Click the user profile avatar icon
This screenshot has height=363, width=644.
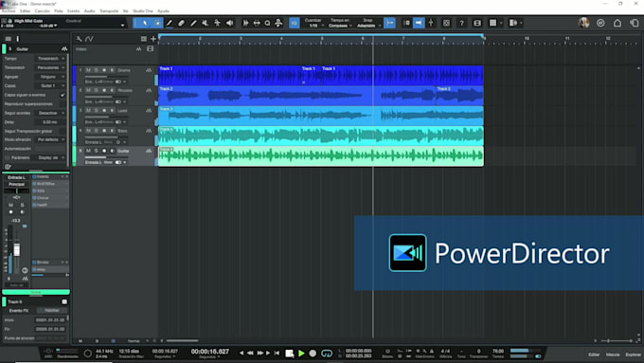click(x=583, y=23)
